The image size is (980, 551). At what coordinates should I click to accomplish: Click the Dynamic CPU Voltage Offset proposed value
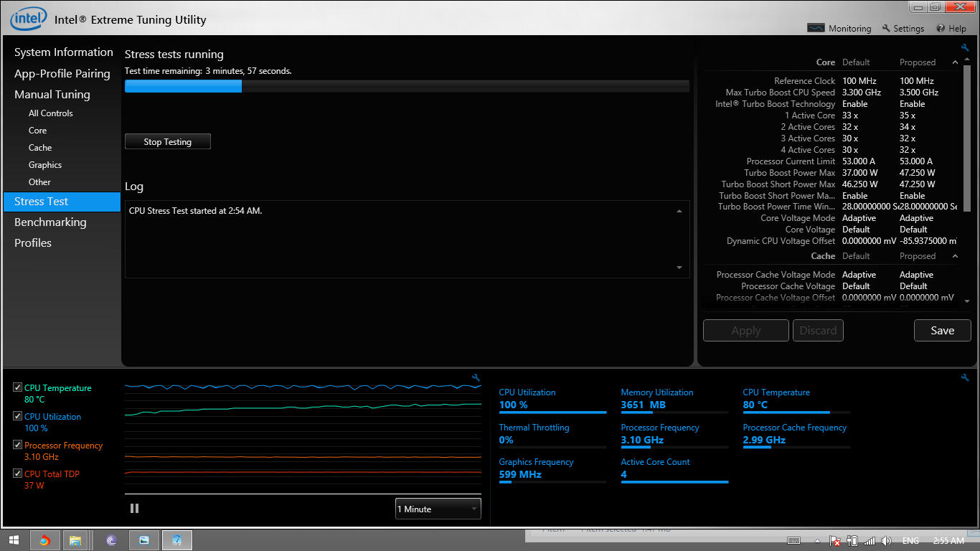(x=928, y=241)
